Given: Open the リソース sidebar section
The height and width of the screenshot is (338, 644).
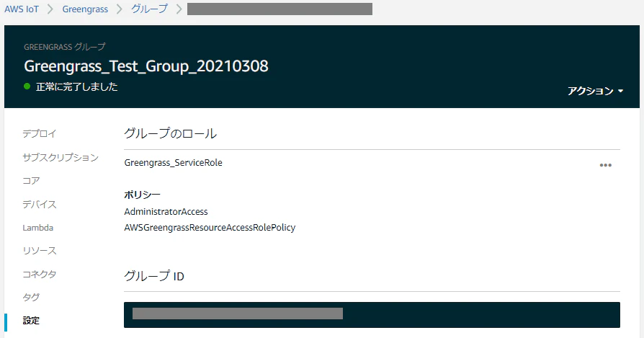Looking at the screenshot, I should [x=40, y=251].
